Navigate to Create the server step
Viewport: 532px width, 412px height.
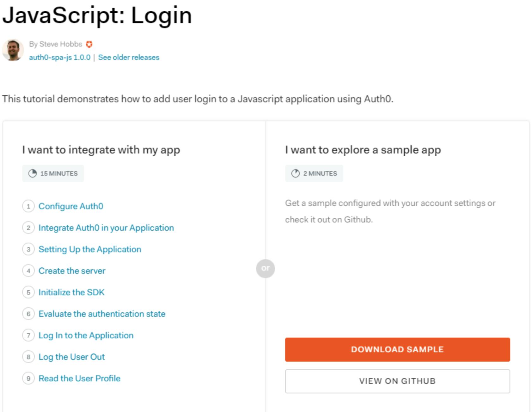[x=72, y=271]
